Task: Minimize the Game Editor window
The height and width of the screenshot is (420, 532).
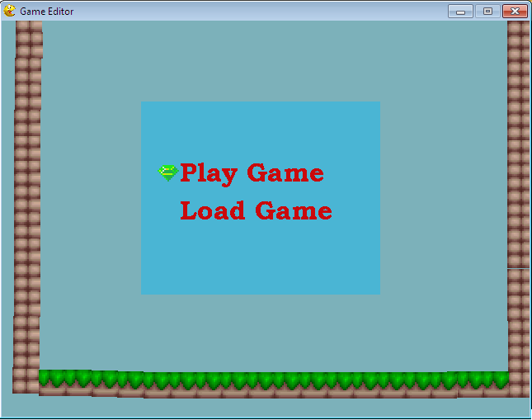Action: click(460, 12)
